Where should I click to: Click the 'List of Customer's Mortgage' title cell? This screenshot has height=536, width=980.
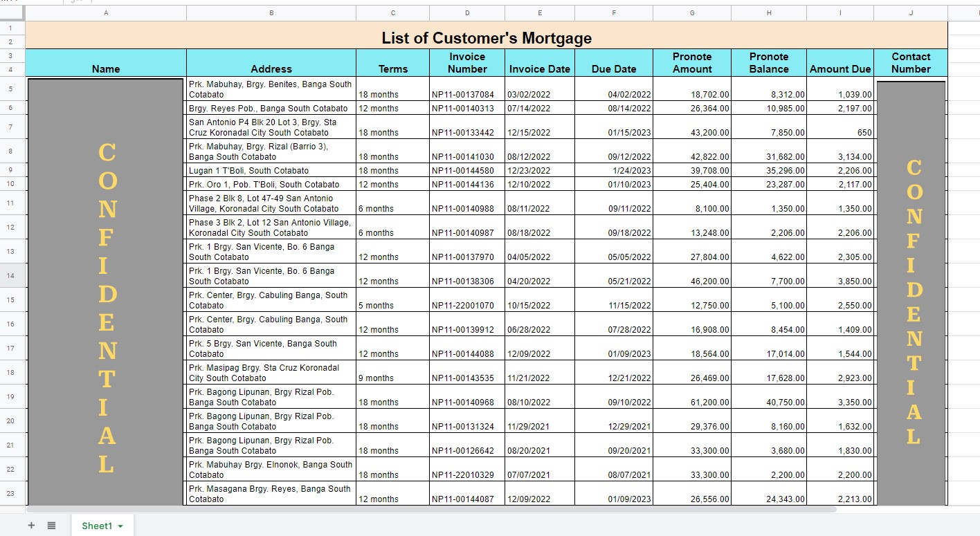[x=487, y=35]
